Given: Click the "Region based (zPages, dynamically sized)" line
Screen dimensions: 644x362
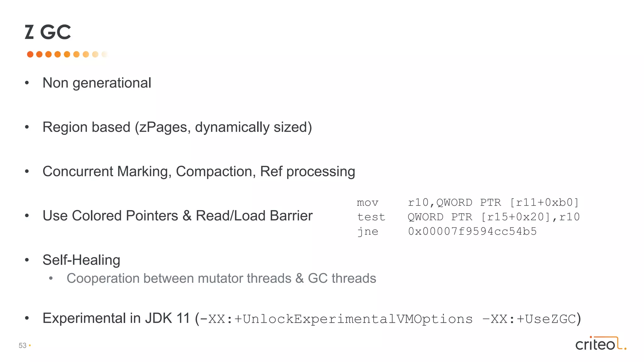Looking at the screenshot, I should 177,127.
